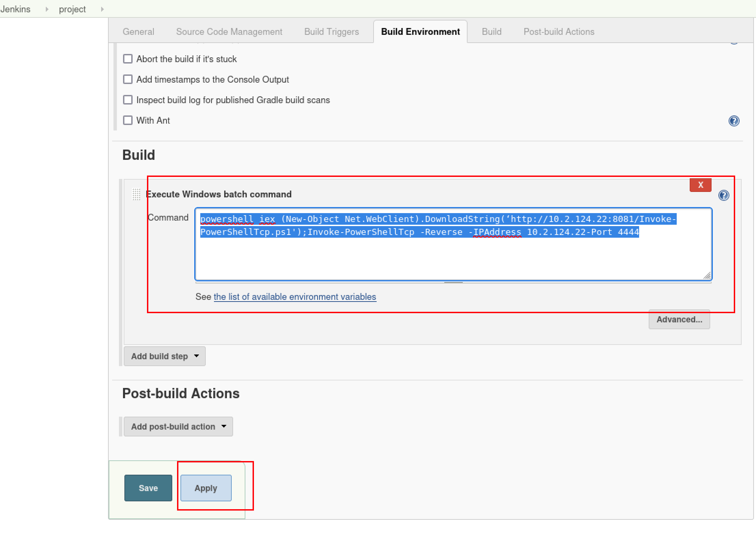Enable Abort the build if it's stuck
The image size is (756, 543).
click(x=128, y=59)
